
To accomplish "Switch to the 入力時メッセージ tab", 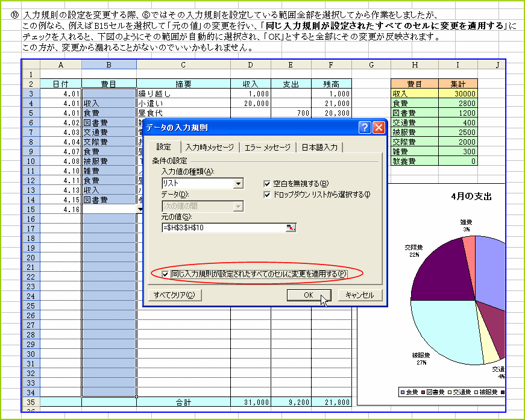I will coord(210,147).
